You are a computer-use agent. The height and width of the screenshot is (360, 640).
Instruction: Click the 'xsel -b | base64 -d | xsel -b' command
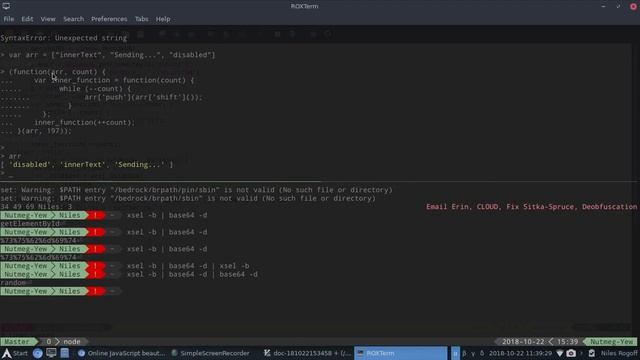pos(188,266)
